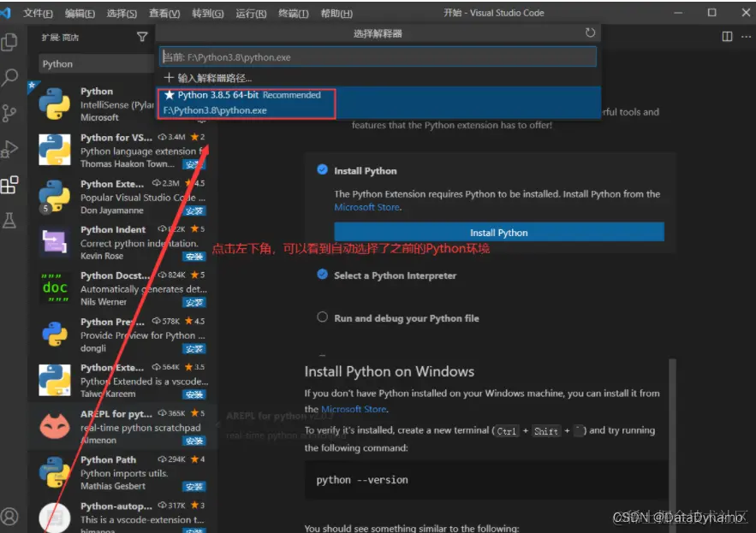Viewport: 756px width, 533px height.
Task: Select the Python Path extension icon
Action: click(54, 472)
